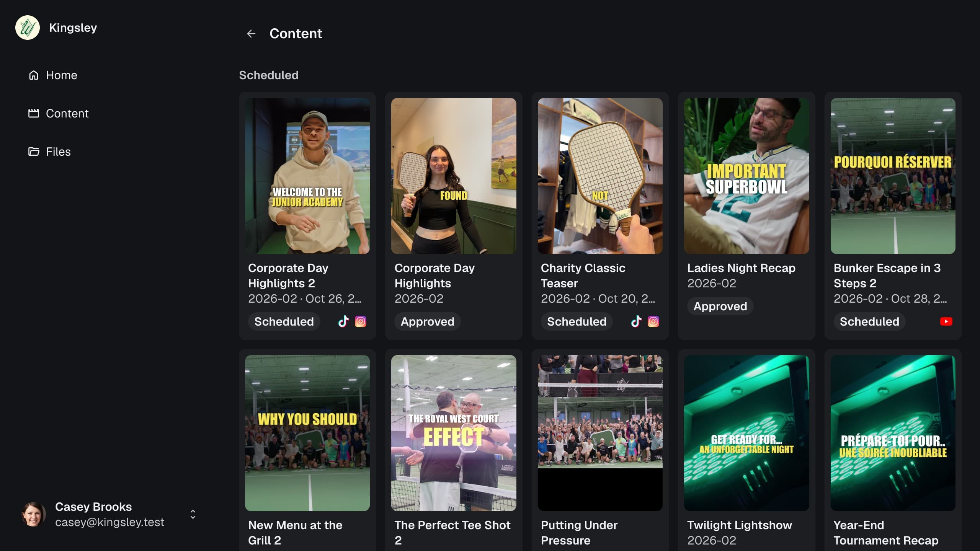Screen dimensions: 980x551
Task: Click TikTok icon on Charity Classic Teaser
Action: click(636, 321)
